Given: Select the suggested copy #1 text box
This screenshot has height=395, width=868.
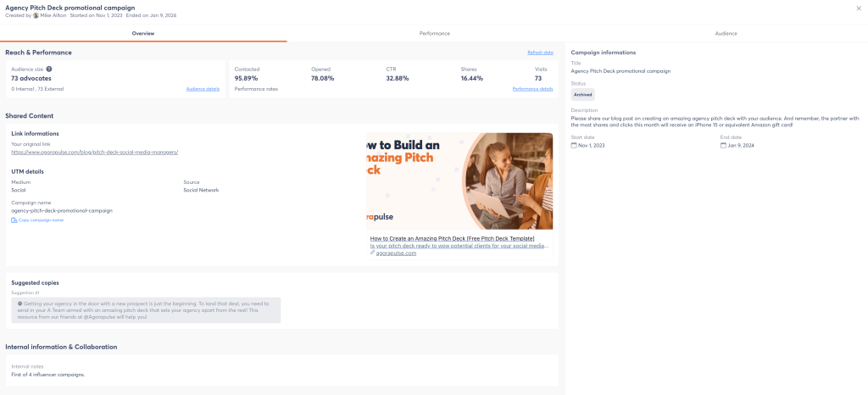Looking at the screenshot, I should click(x=146, y=310).
